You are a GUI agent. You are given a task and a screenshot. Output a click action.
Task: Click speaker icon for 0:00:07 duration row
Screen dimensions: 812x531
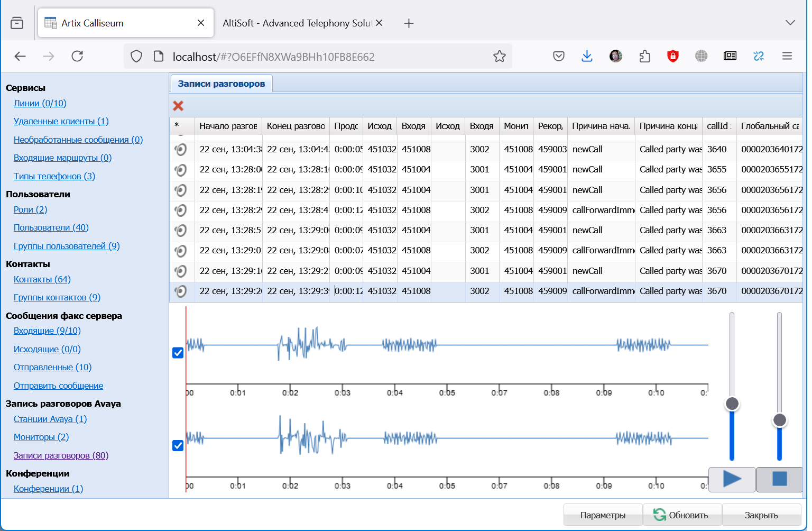[181, 251]
